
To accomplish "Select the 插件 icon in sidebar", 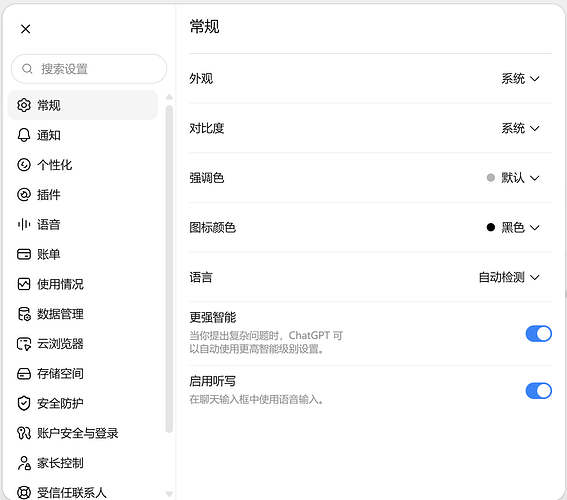I will 24,195.
